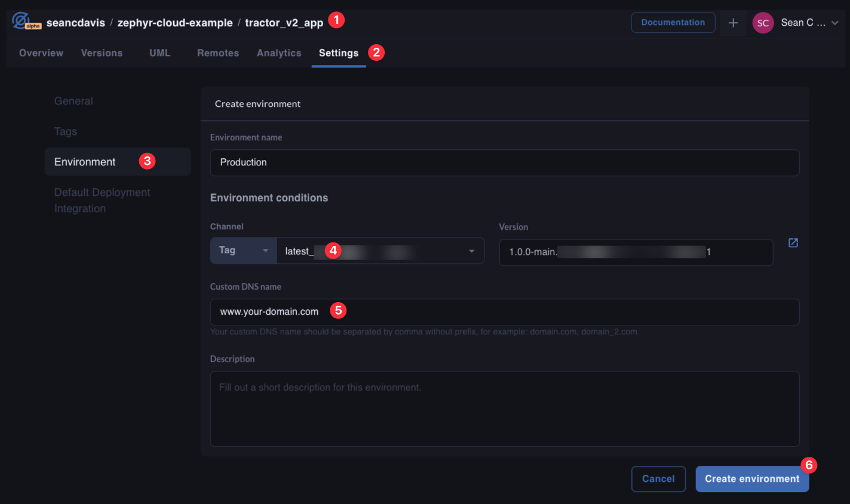This screenshot has width=850, height=504.
Task: Open Tags settings section
Action: [66, 131]
